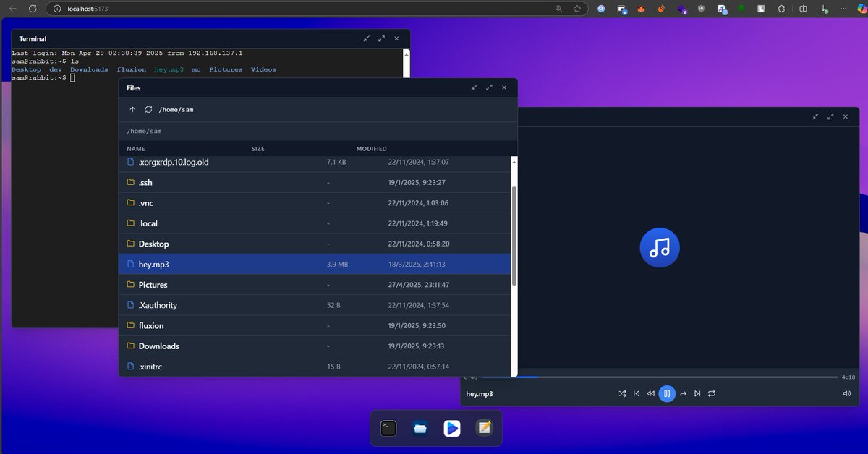
Task: Click the /home/sam breadcrumb in Files
Action: [144, 131]
